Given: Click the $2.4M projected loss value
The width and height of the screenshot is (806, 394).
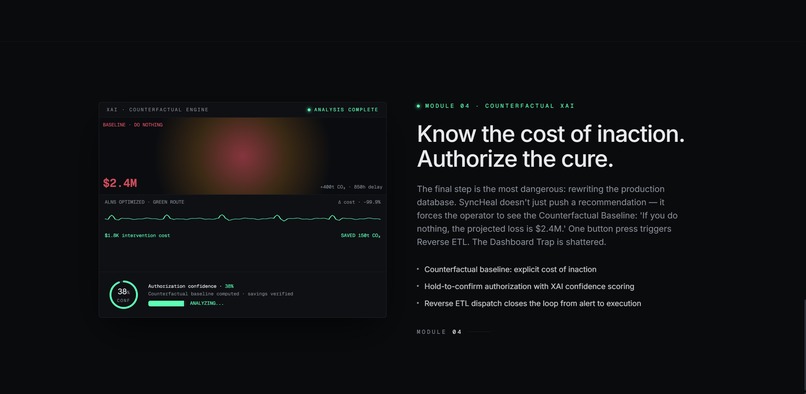Looking at the screenshot, I should point(120,183).
